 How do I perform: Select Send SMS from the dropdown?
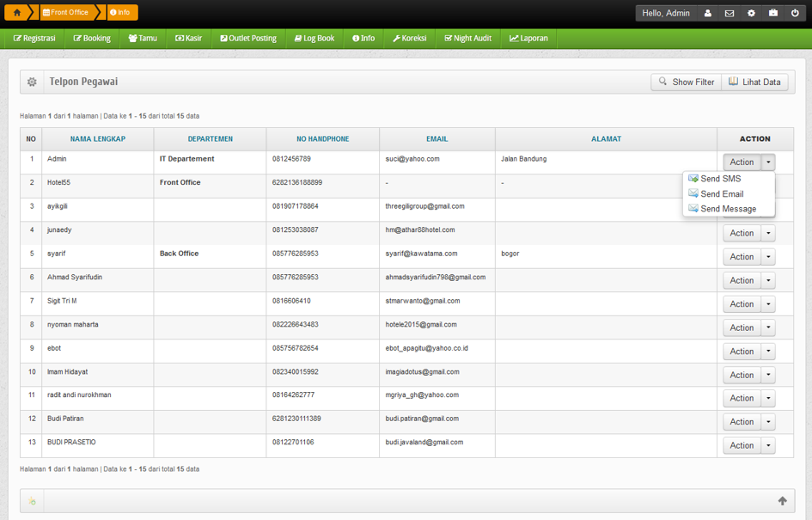[720, 179]
